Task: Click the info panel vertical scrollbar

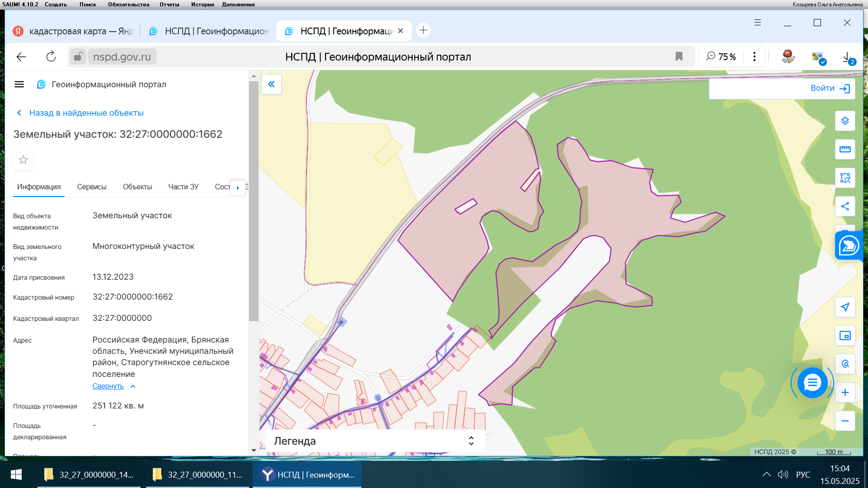Action: coord(254,201)
